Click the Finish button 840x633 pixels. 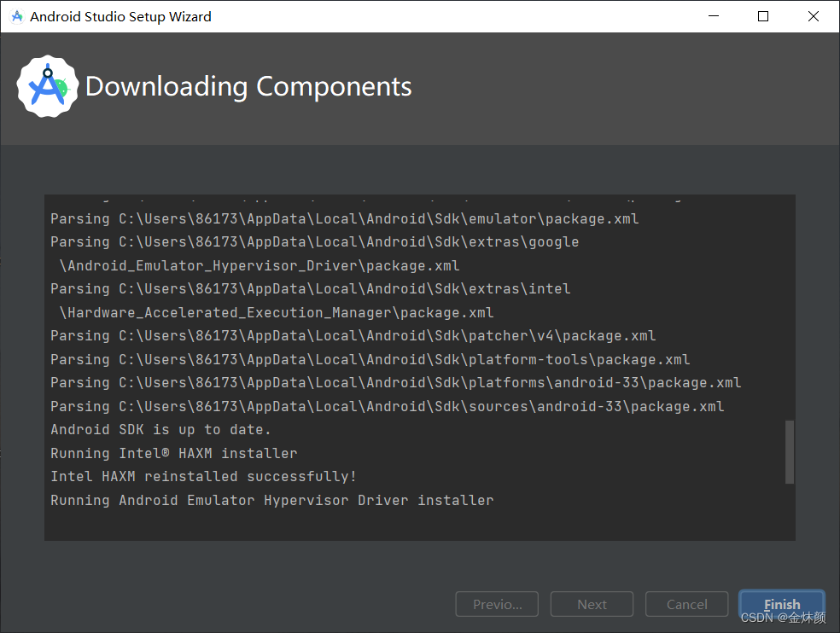pyautogui.click(x=782, y=604)
